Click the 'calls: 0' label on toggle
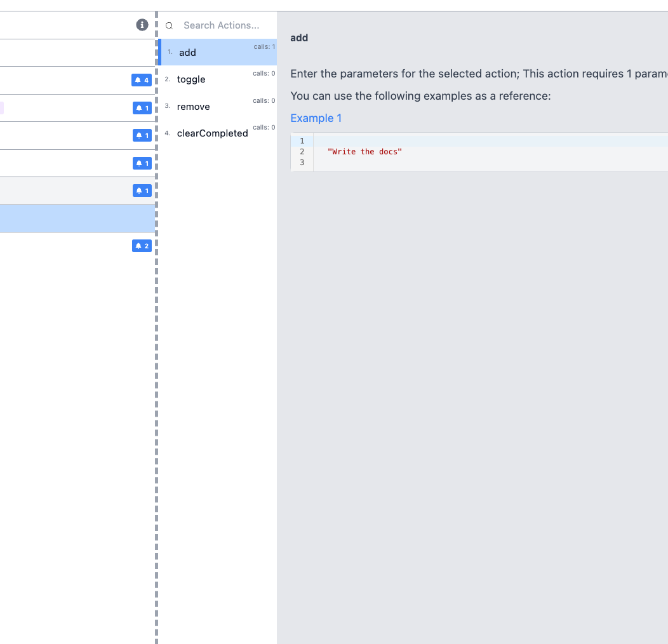 264,73
